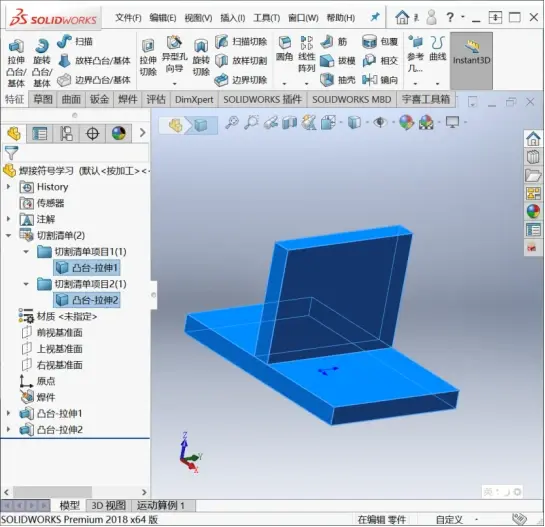Expand the 凸台-拉伸2 feature node
This screenshot has height=527, width=545.
(x=8, y=429)
